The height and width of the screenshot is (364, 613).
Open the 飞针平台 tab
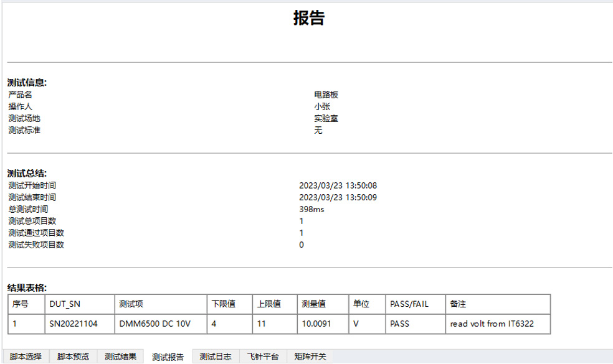(x=263, y=357)
